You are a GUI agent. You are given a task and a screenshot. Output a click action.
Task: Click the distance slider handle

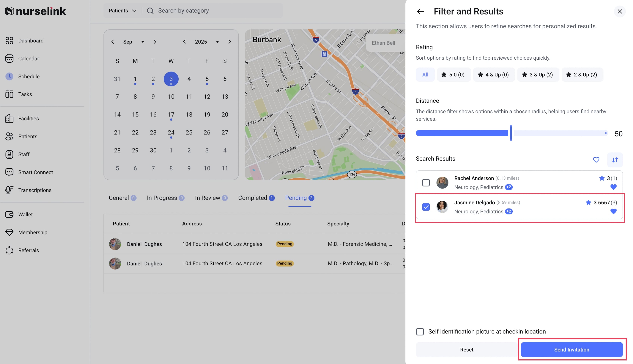coord(511,133)
